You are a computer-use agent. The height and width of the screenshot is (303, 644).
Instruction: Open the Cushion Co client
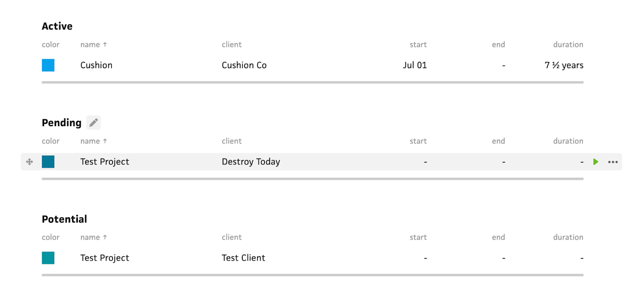point(244,65)
